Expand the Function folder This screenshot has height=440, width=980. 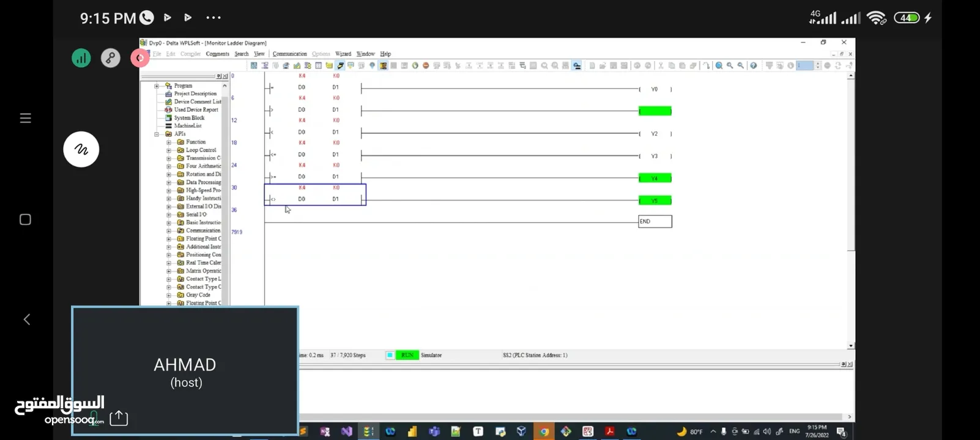[x=169, y=142]
